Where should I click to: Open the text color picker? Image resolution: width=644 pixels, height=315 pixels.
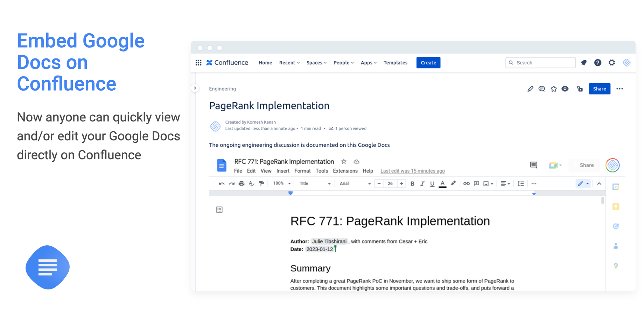[x=442, y=184]
